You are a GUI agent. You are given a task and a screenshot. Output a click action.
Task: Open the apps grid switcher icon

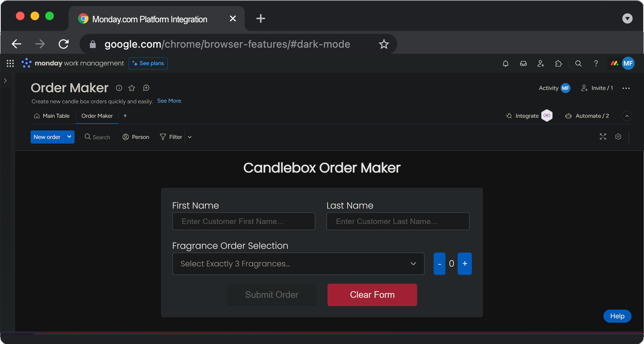click(x=10, y=64)
